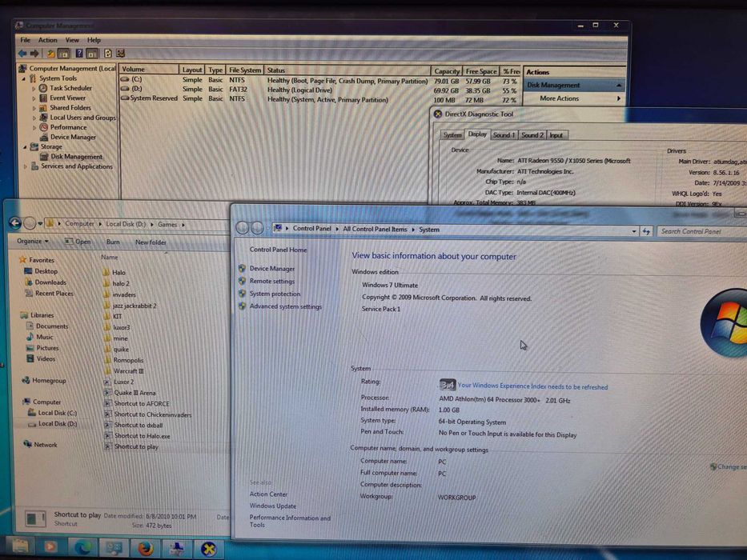The height and width of the screenshot is (560, 747).
Task: Click Burn in Explorer toolbar
Action: point(113,242)
